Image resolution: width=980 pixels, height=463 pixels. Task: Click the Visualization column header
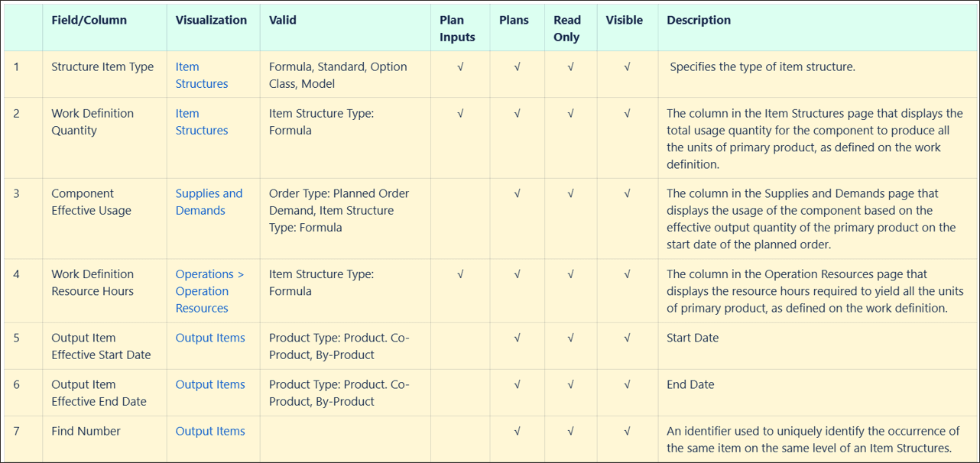pos(211,20)
